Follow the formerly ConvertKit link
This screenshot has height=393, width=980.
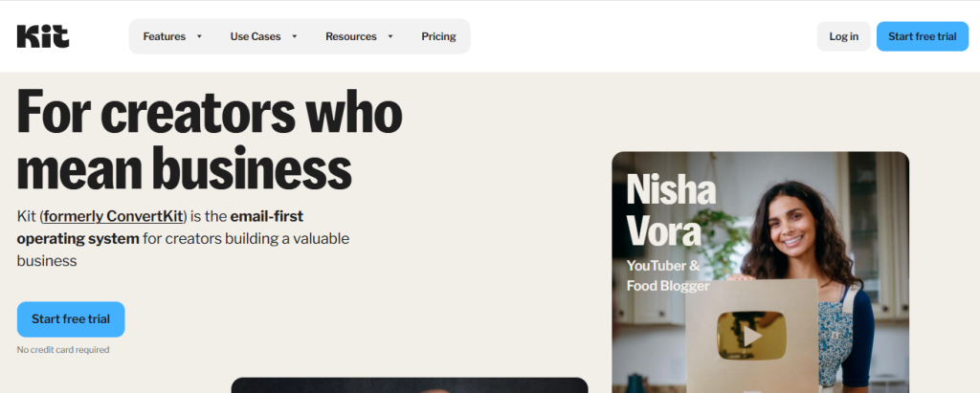click(113, 217)
